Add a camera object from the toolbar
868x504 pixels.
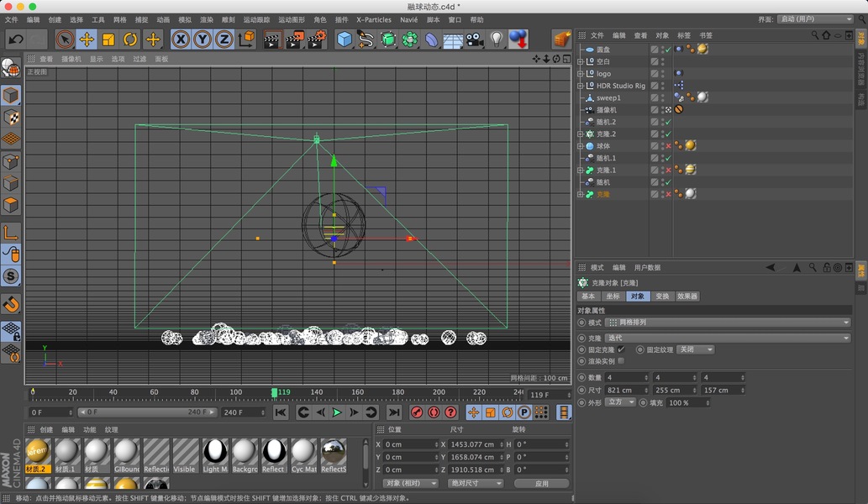[x=475, y=39]
